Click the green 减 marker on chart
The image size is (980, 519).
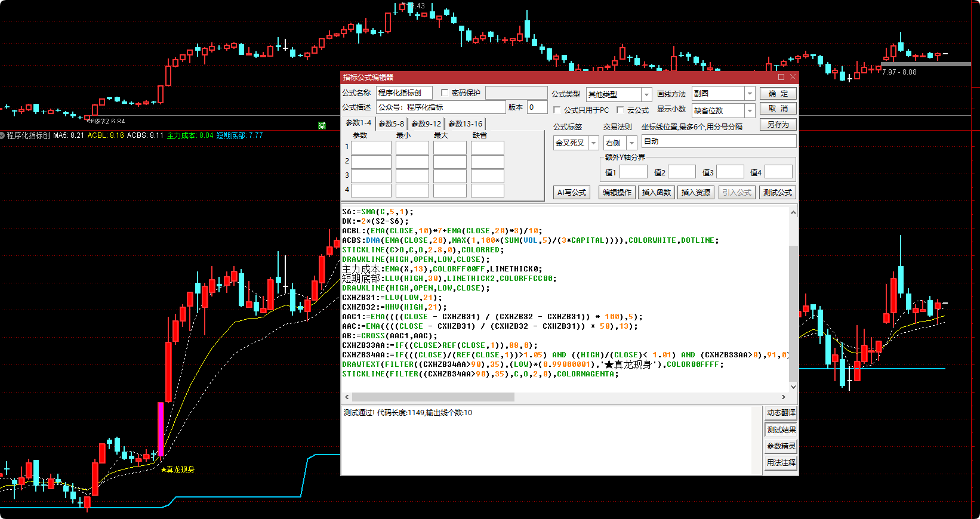[x=322, y=125]
